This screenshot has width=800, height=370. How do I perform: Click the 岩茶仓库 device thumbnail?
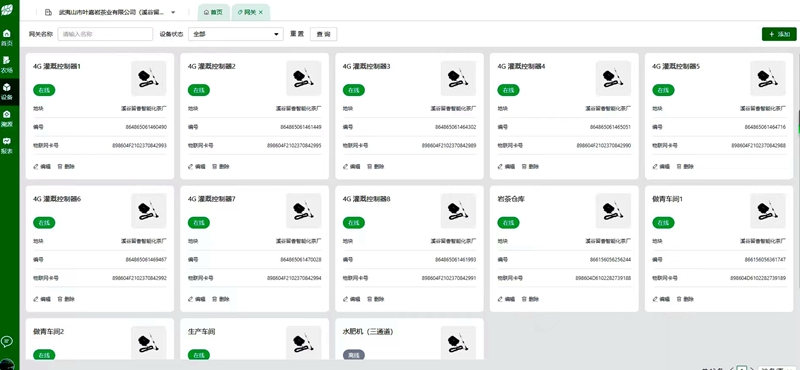pos(613,211)
